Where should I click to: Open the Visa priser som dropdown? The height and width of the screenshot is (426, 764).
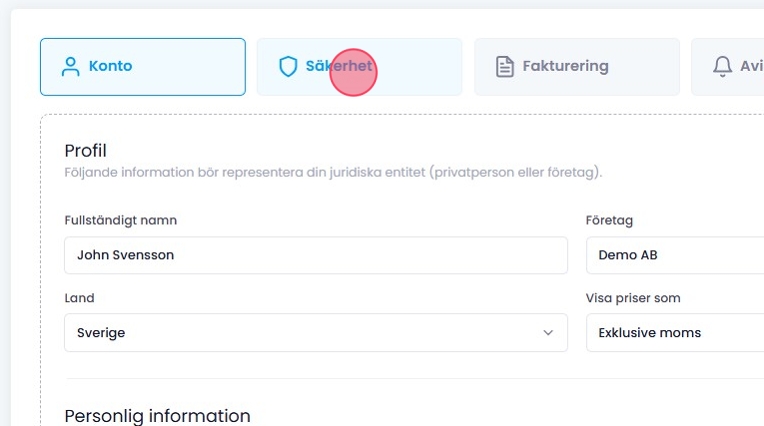tap(675, 333)
